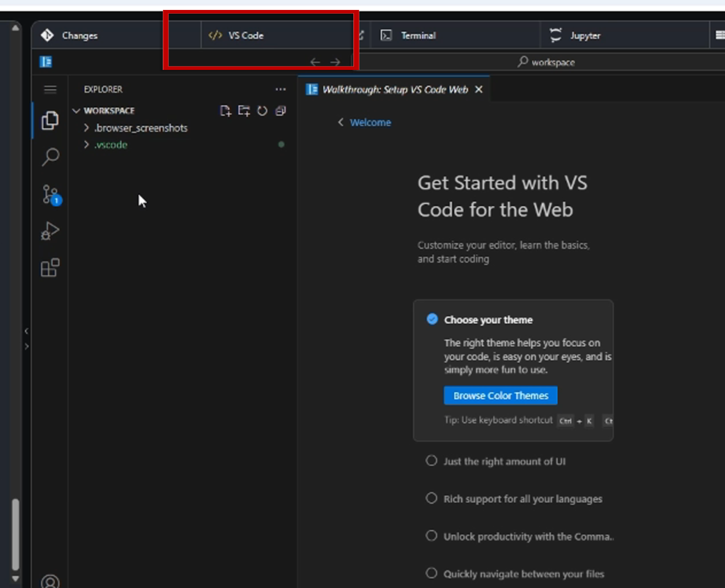Click the blue layout icon below Changes tab
725x588 pixels.
point(46,62)
